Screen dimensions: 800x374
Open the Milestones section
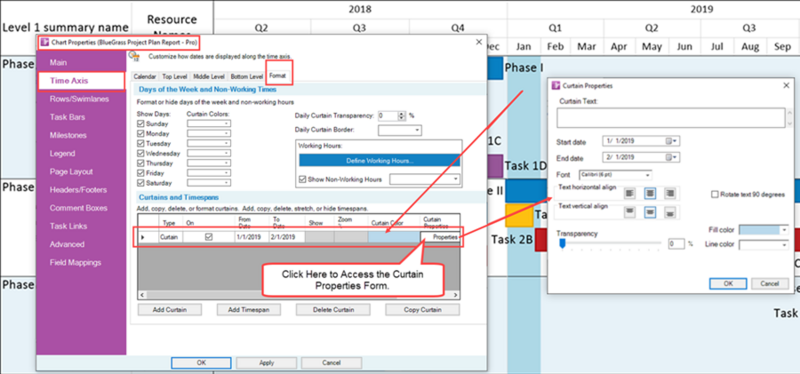pyautogui.click(x=68, y=135)
